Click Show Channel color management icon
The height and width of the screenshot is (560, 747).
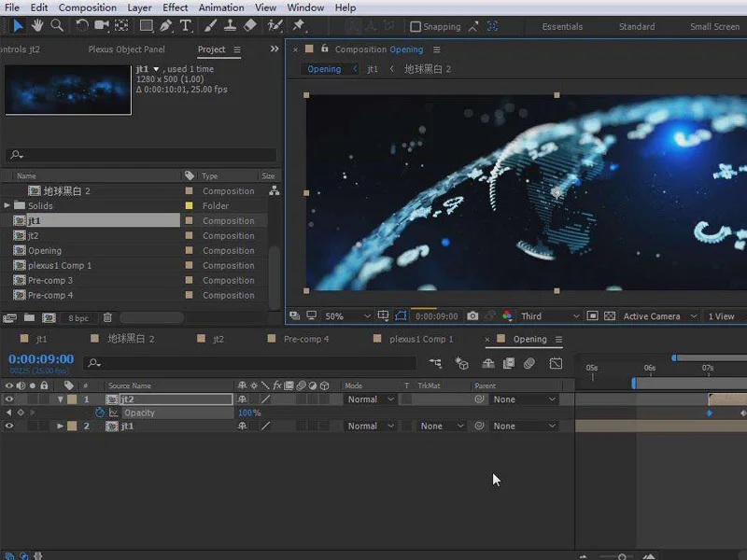pyautogui.click(x=507, y=315)
